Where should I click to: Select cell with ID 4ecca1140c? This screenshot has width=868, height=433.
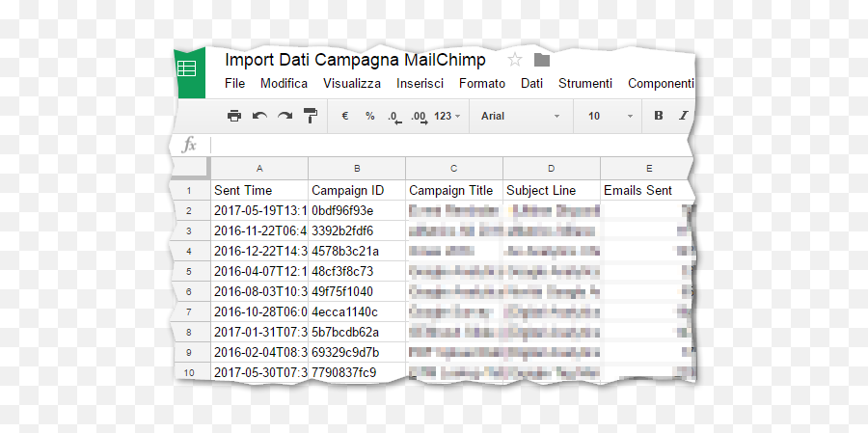click(x=357, y=311)
